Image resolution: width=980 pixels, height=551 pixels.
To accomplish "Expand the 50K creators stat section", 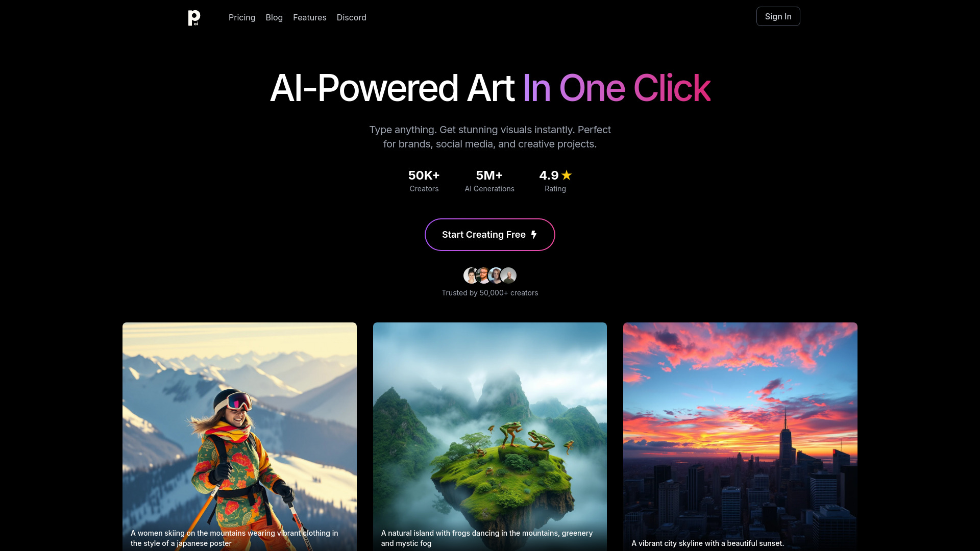I will (424, 180).
